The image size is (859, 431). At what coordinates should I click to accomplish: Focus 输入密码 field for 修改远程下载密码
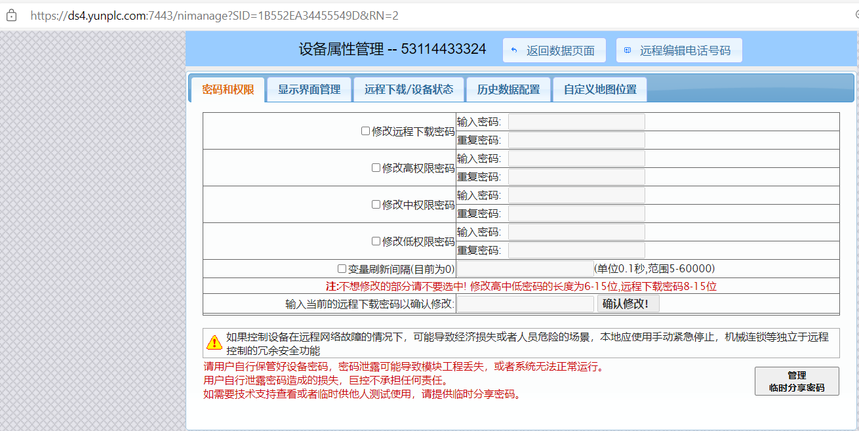[576, 122]
